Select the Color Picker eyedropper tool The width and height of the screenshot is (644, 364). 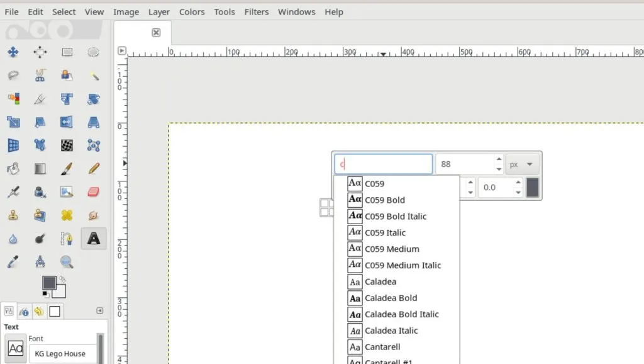[13, 262]
